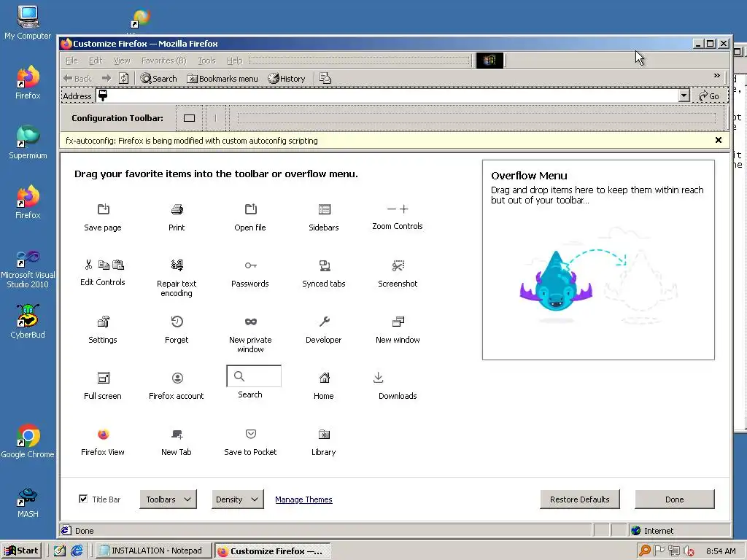Select the Save page icon
Screen dimensions: 747x560
104,209
